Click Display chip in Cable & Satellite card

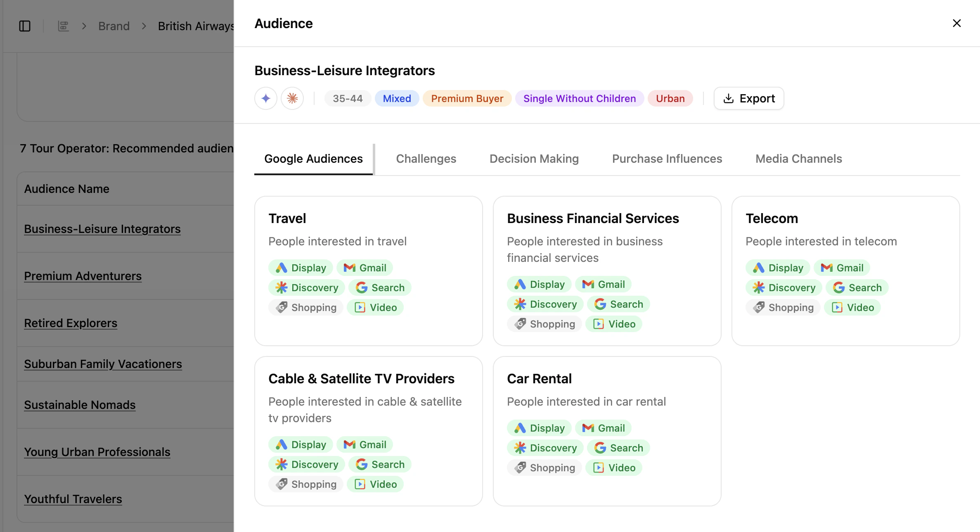(x=301, y=444)
